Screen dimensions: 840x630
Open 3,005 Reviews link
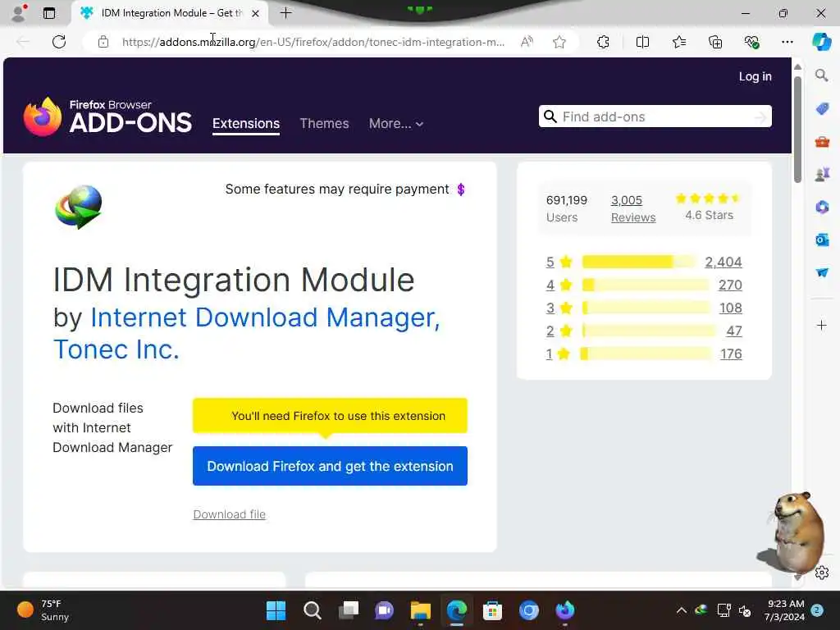click(633, 208)
